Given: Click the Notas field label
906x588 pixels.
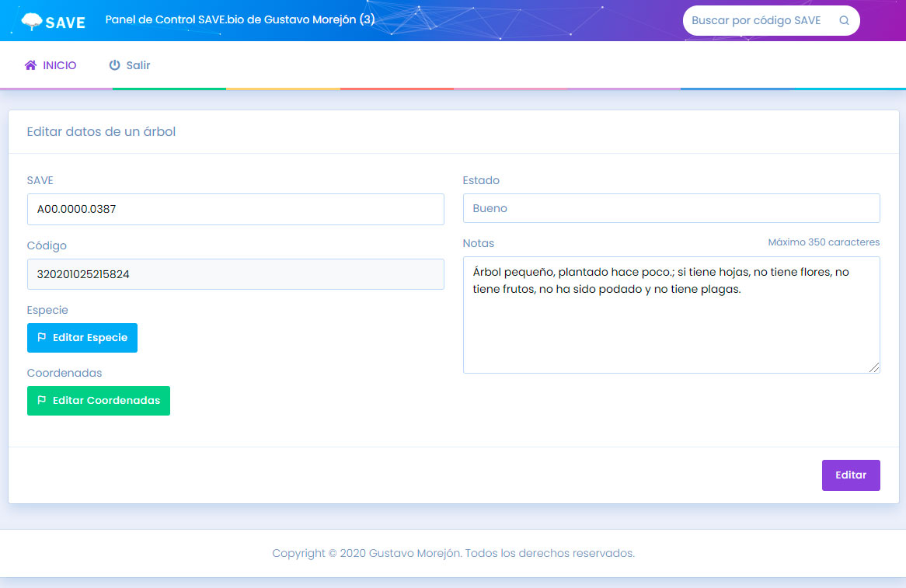Looking at the screenshot, I should click(478, 243).
